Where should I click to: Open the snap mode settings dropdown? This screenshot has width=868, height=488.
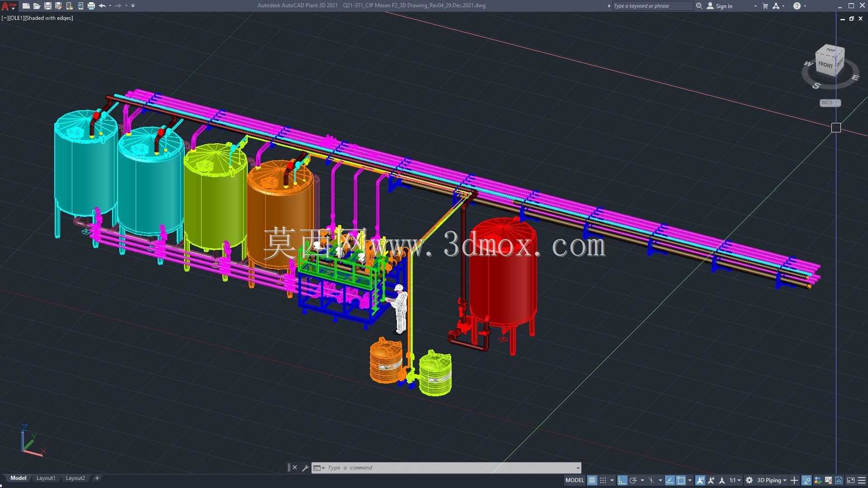click(x=612, y=480)
